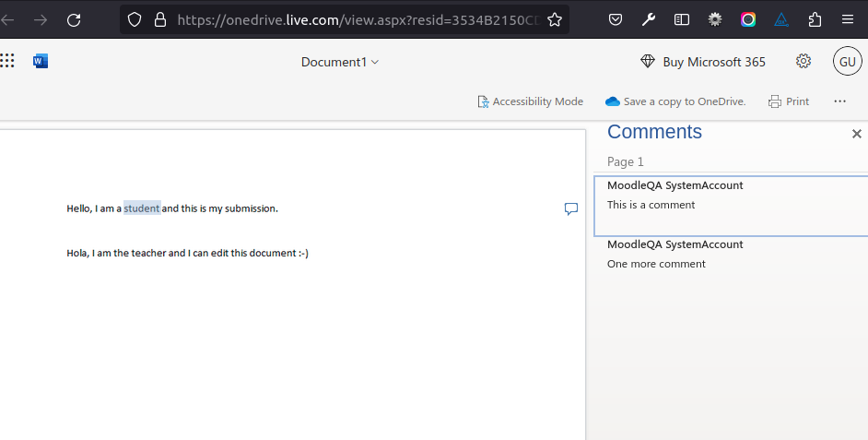
Task: Reload the page with the refresh button
Action: (x=74, y=20)
